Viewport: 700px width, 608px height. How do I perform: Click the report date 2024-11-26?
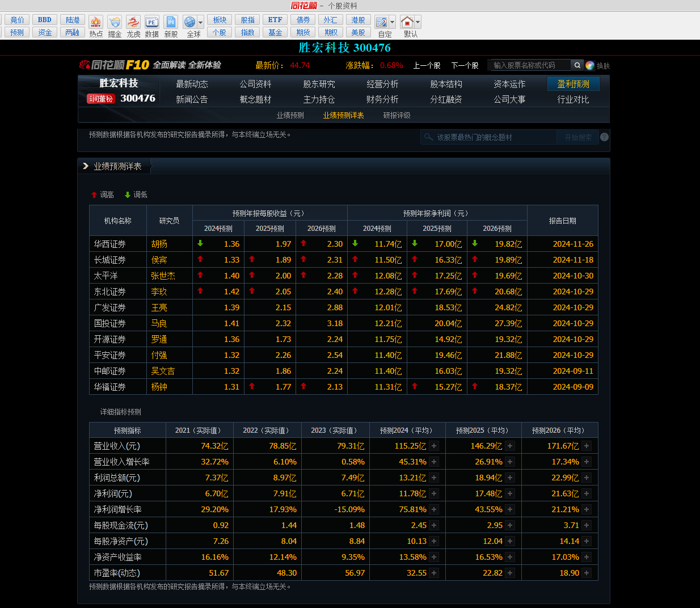coord(573,244)
